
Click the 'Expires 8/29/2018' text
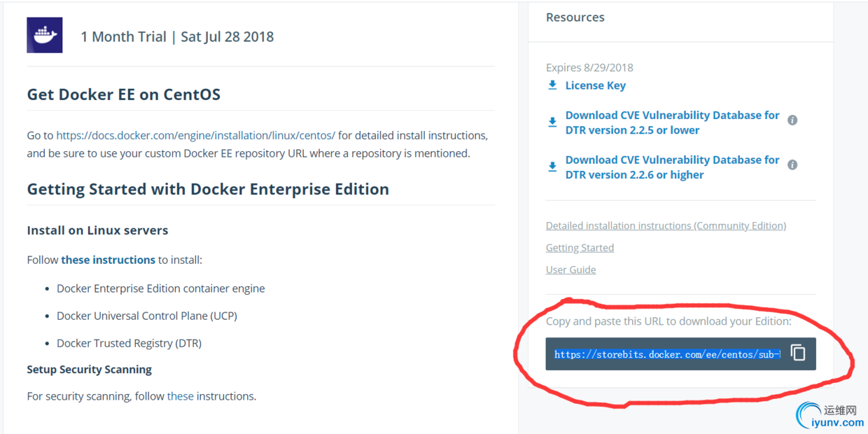coord(589,68)
